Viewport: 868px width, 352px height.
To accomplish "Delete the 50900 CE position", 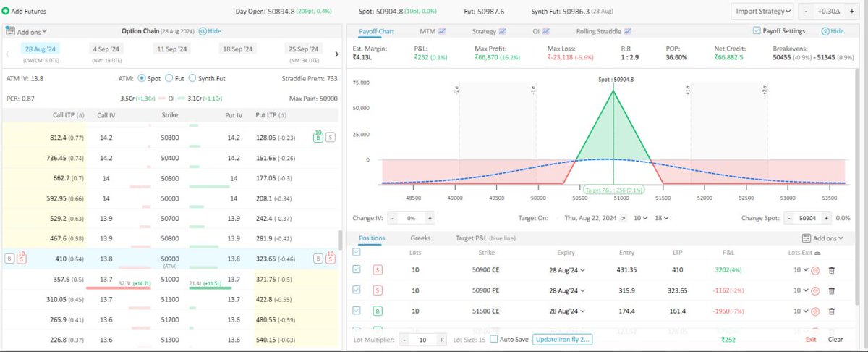I will (x=831, y=270).
